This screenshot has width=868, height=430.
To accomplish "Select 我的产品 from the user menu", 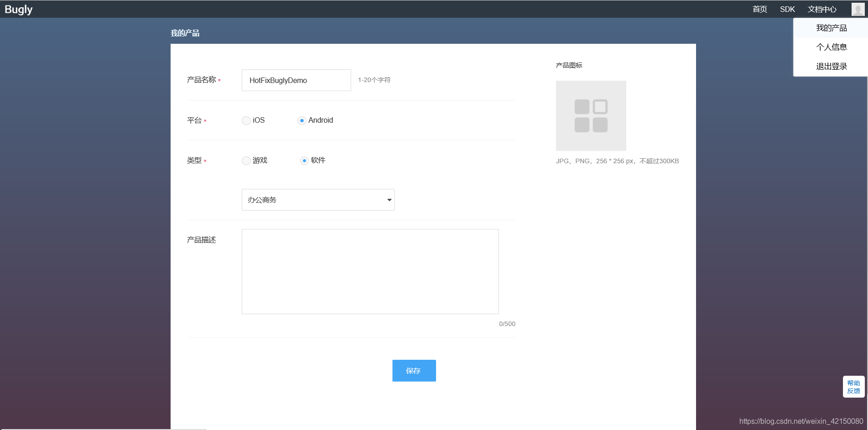I will (x=831, y=28).
